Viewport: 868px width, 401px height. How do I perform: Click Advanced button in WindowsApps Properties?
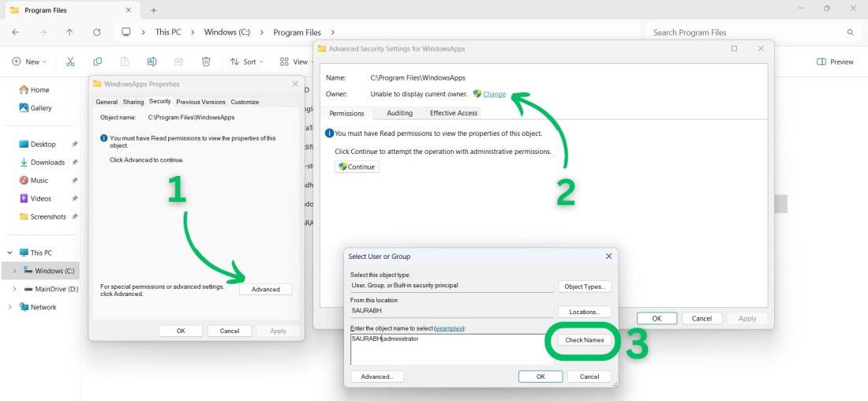266,289
